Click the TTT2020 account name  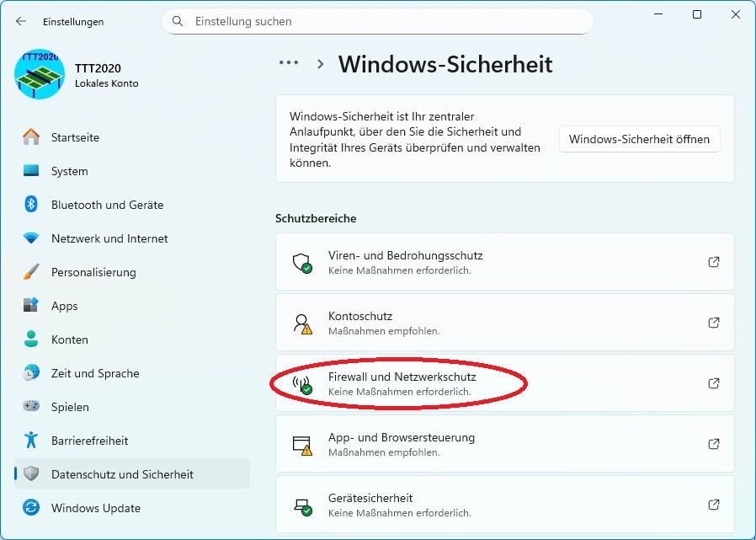(98, 68)
